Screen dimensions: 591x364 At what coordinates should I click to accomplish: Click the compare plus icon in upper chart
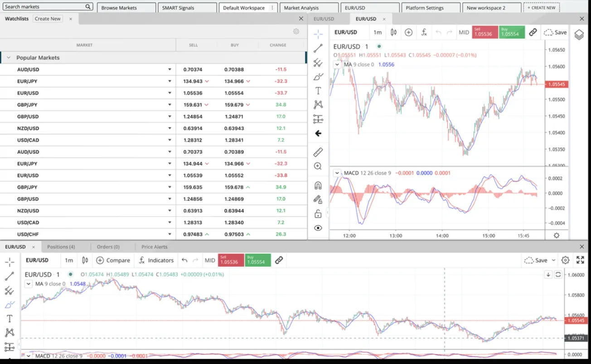pos(408,32)
